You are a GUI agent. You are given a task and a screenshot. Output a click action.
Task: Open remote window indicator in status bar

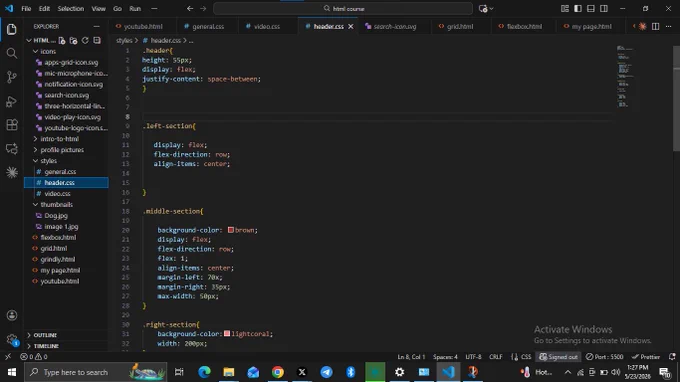[x=8, y=357]
